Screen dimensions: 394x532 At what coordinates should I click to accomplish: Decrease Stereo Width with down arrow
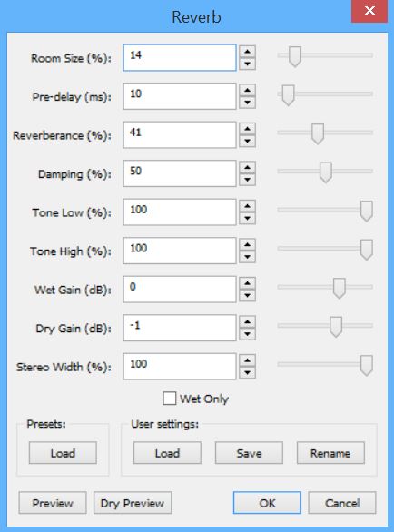click(247, 373)
